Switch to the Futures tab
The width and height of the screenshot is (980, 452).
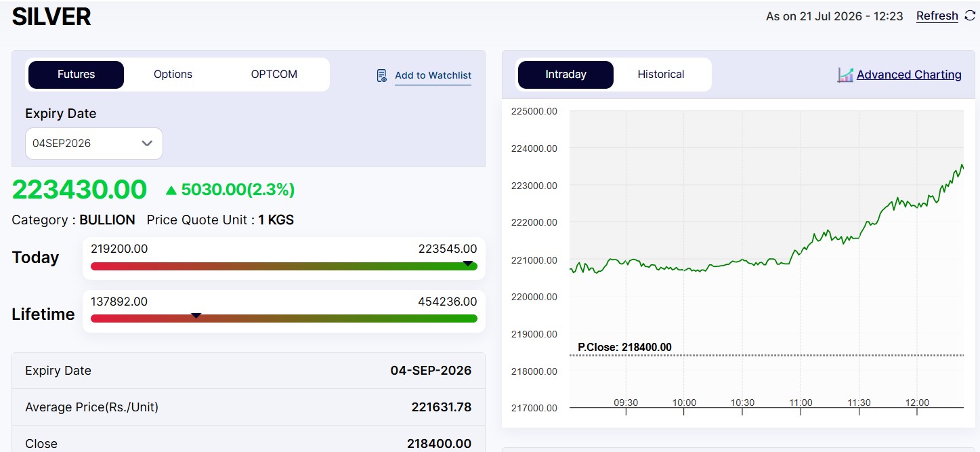[76, 75]
